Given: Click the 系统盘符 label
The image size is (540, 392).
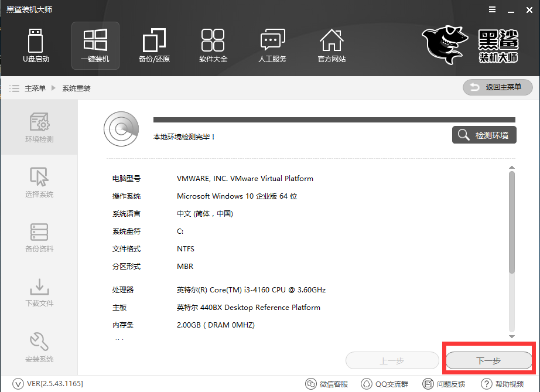Looking at the screenshot, I should [x=127, y=231].
